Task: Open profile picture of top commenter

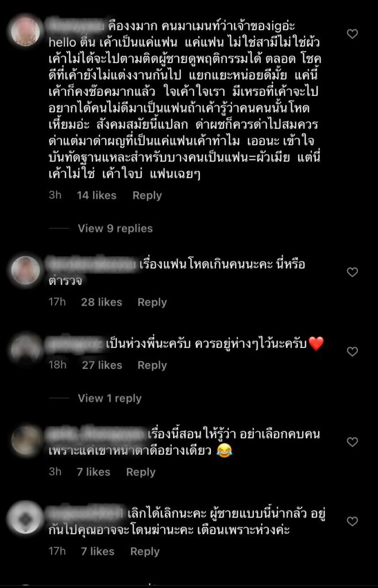Action: (x=25, y=32)
